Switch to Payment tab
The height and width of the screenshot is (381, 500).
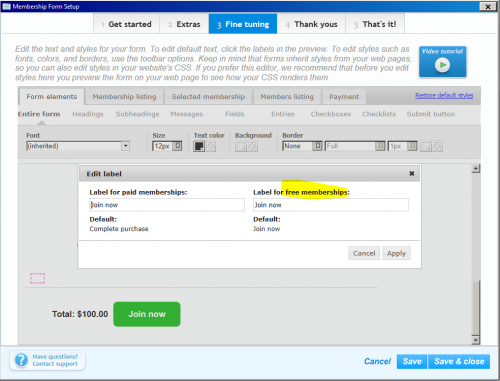(x=344, y=97)
